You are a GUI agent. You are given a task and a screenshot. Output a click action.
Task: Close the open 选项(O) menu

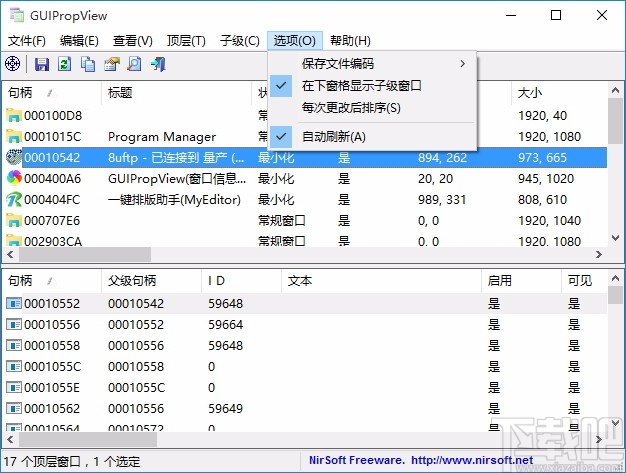[x=295, y=40]
